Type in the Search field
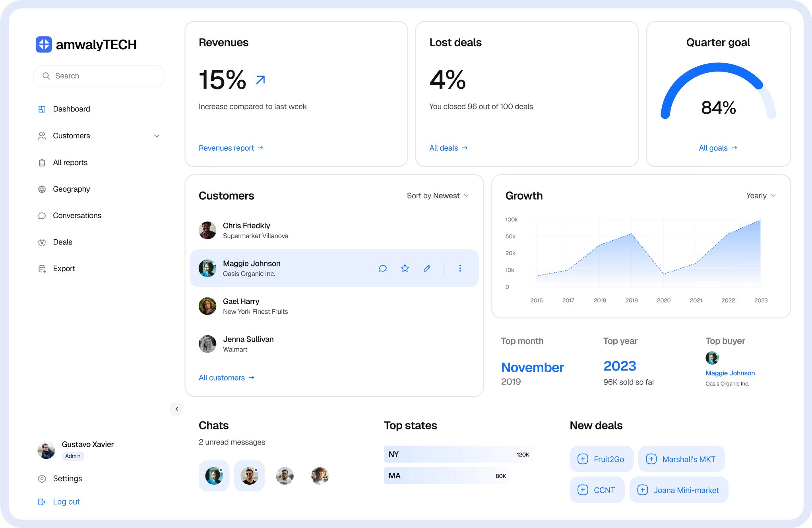The height and width of the screenshot is (528, 812). click(x=99, y=76)
